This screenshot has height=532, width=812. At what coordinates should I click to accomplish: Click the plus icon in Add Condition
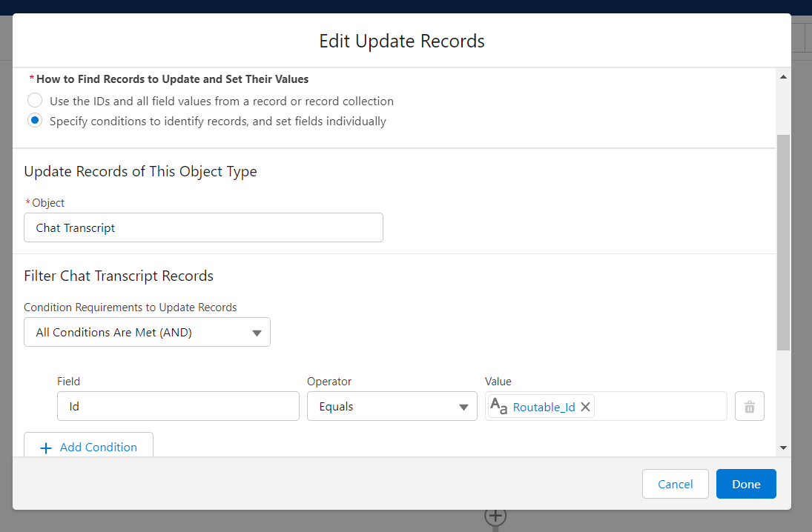[x=46, y=448]
